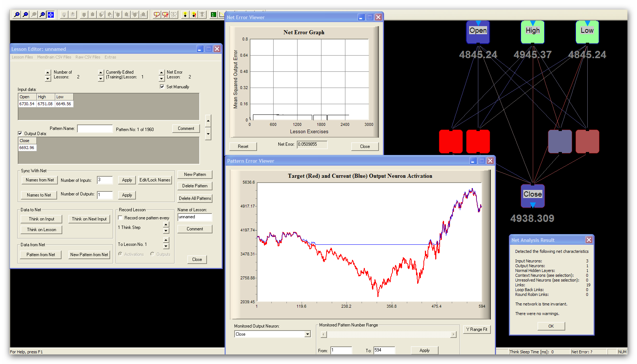637x364 pixels.
Task: Click the Name of Lesson text field
Action: click(194, 217)
